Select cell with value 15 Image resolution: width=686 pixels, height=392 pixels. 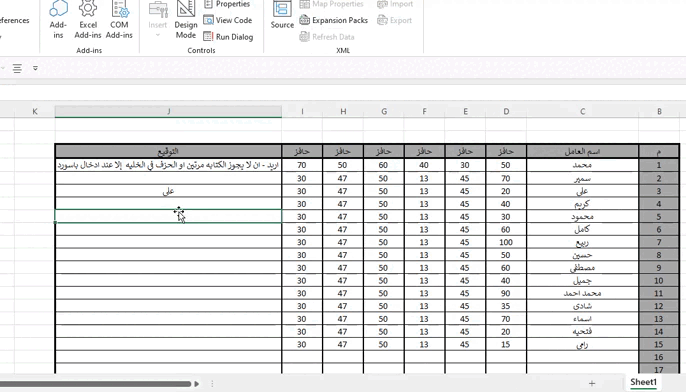506,344
